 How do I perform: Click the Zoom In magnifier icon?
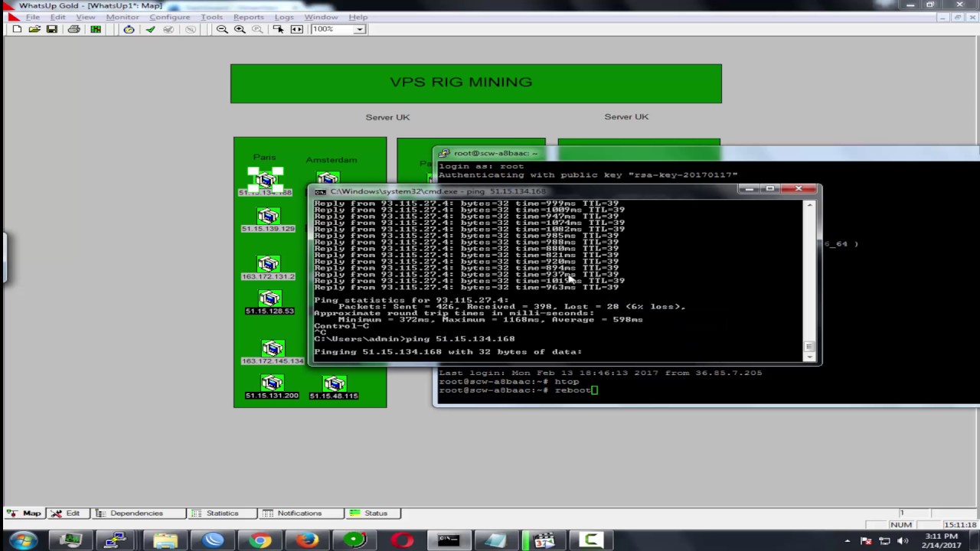240,29
